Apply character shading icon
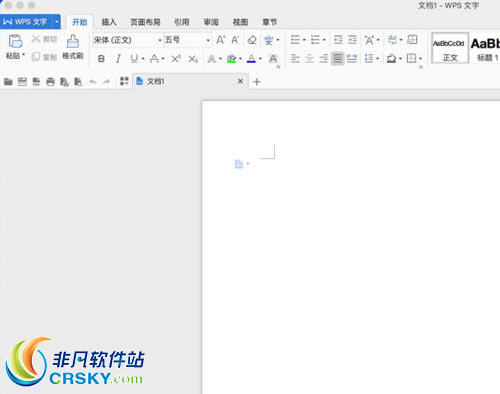Screen dimensions: 500x394 click(x=273, y=59)
